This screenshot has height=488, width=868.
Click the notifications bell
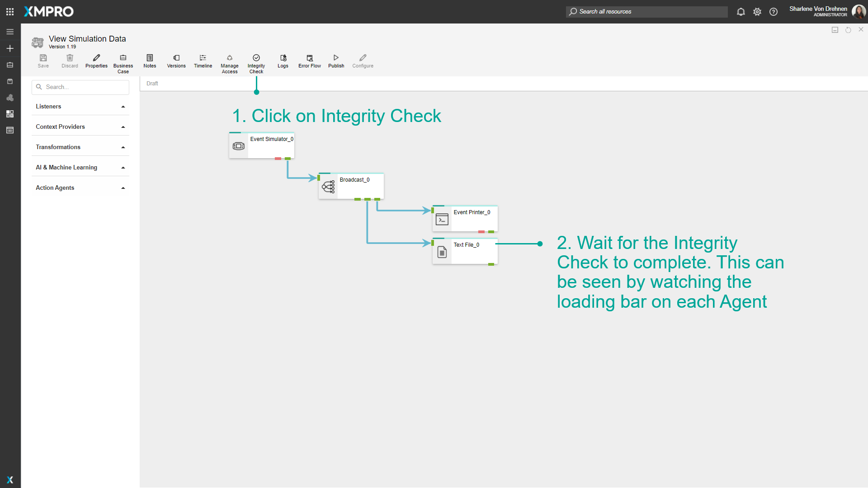click(x=741, y=12)
